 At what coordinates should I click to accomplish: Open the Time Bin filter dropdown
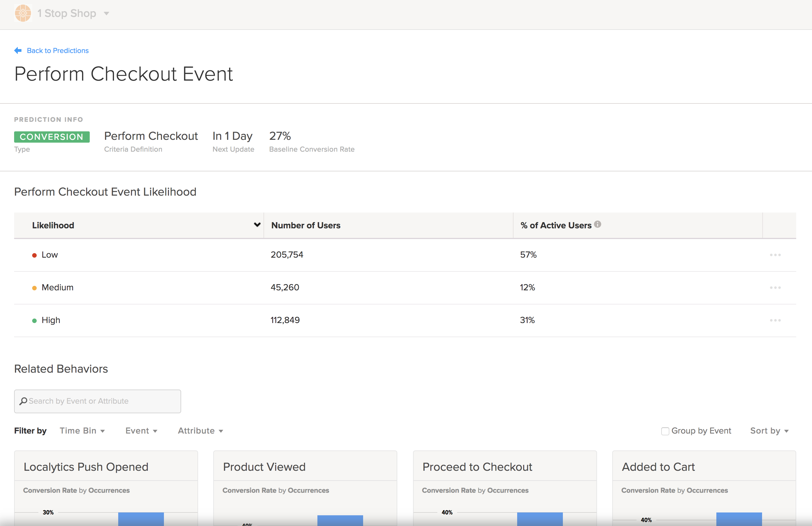point(82,431)
